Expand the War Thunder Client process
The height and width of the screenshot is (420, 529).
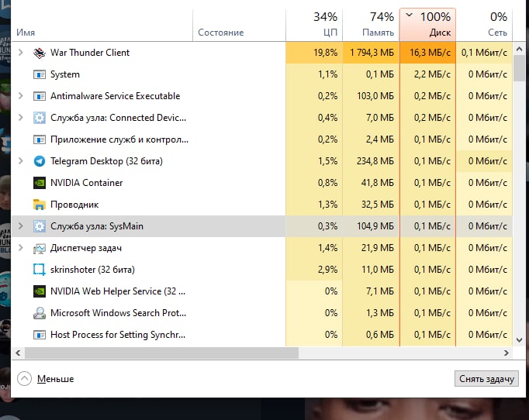point(21,53)
